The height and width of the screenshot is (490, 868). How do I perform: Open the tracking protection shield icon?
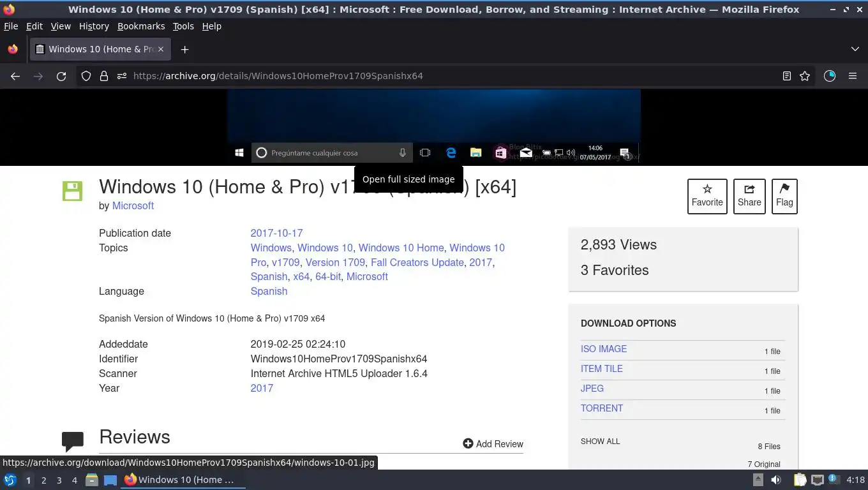pos(86,76)
